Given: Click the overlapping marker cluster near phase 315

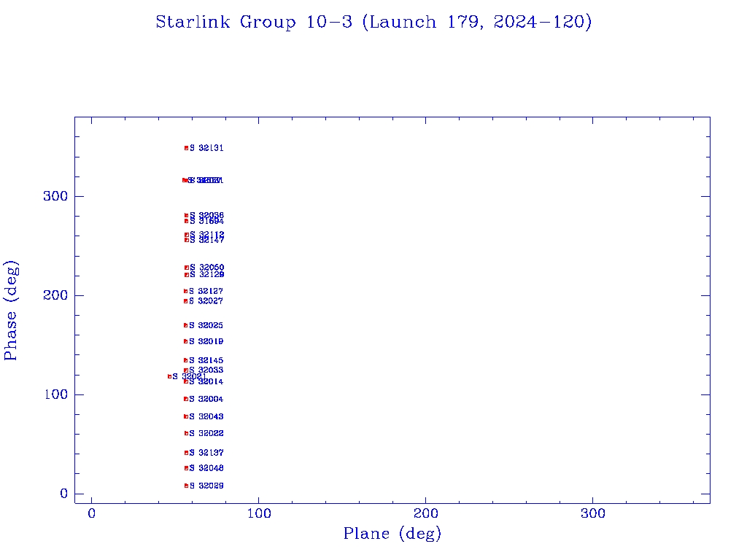Looking at the screenshot, I should pos(185,180).
